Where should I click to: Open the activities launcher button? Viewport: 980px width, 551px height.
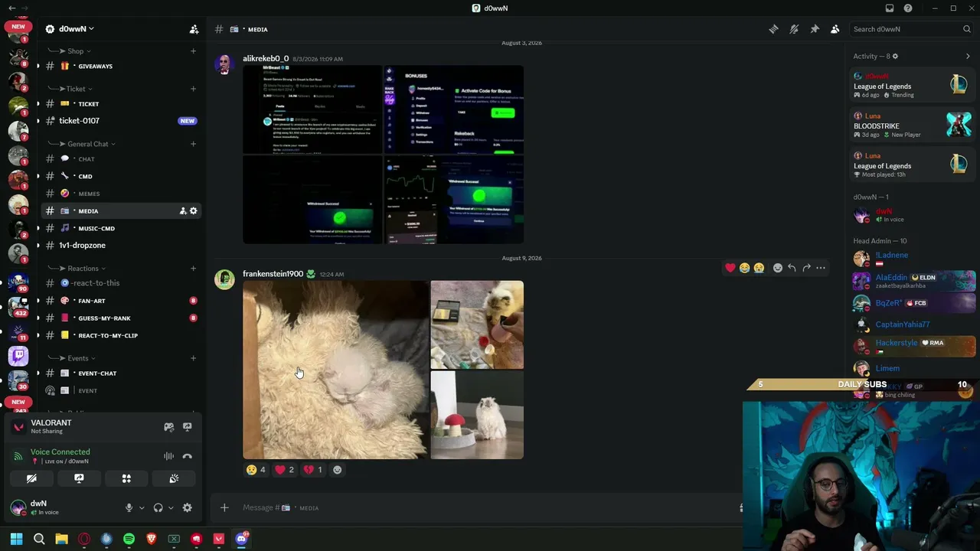126,479
